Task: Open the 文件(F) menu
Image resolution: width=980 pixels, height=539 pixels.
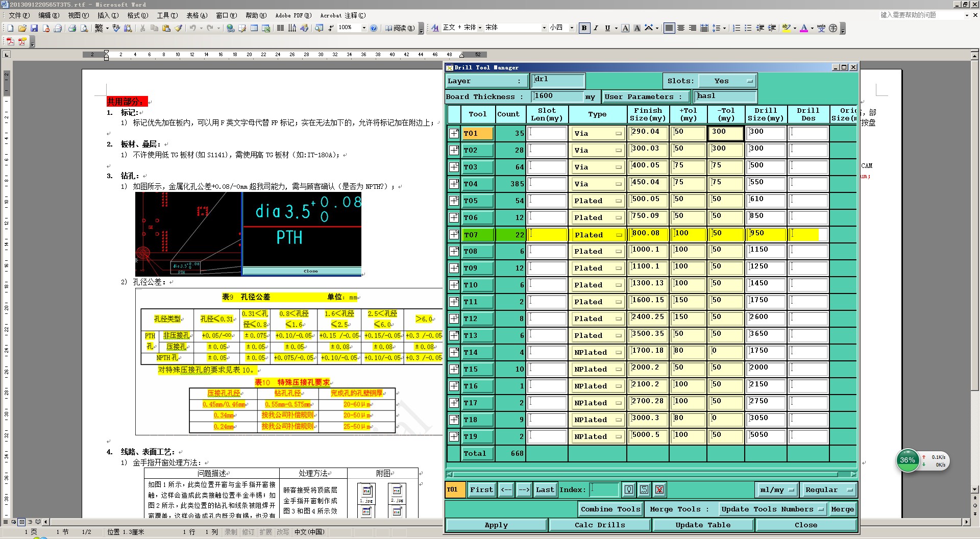Action: click(19, 15)
